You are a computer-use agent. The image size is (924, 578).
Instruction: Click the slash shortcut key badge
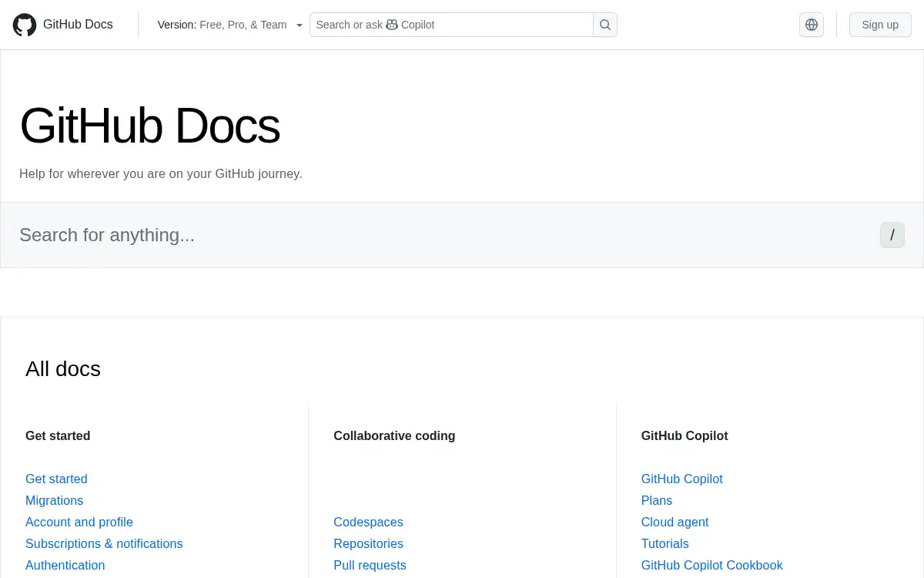point(892,235)
